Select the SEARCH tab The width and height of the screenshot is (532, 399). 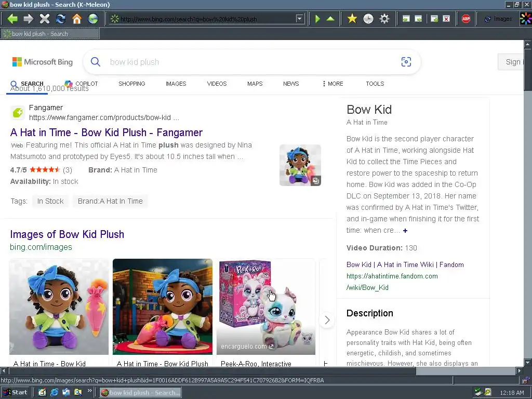tap(27, 84)
